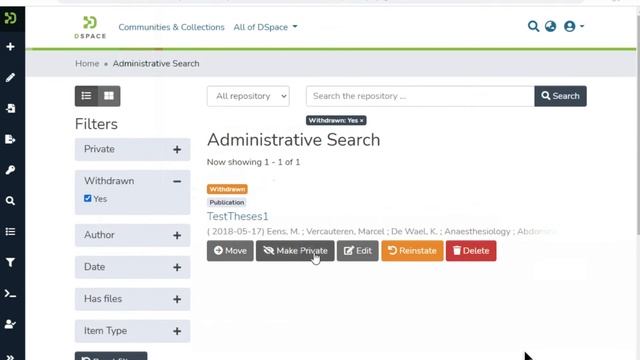The image size is (640, 360).
Task: Click the DSpace header logo
Action: pos(90,27)
